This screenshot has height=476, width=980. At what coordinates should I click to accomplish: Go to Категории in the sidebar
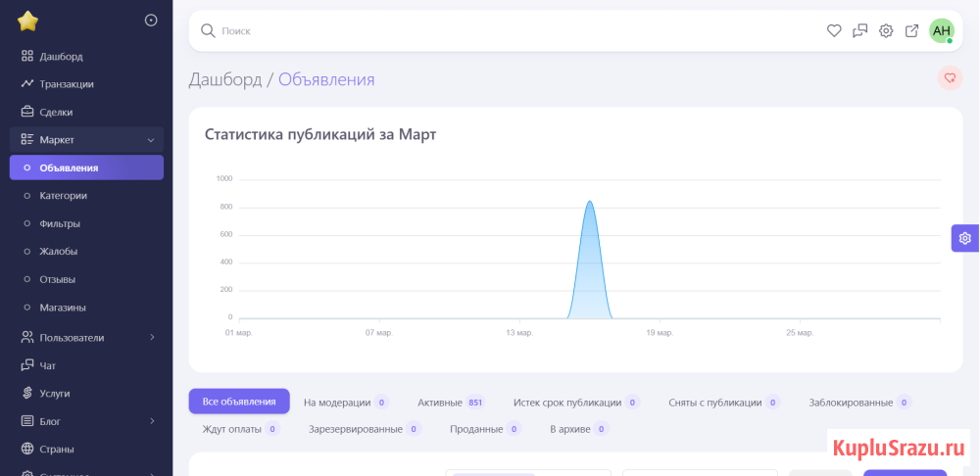tap(64, 196)
